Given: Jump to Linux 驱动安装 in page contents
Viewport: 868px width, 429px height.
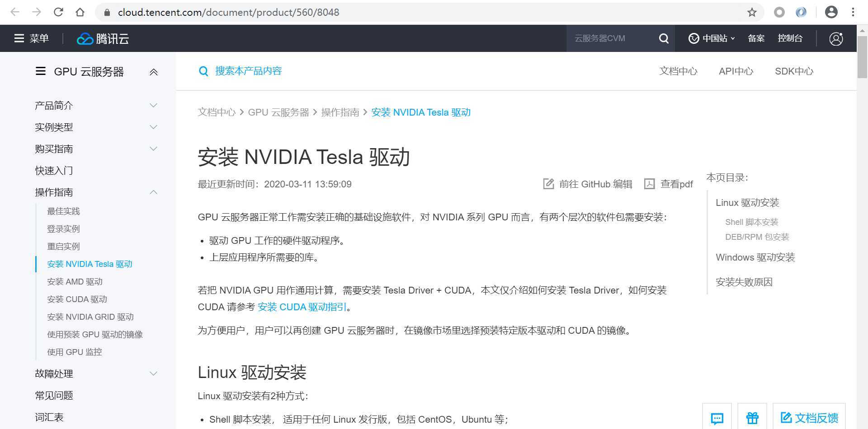Looking at the screenshot, I should tap(747, 202).
